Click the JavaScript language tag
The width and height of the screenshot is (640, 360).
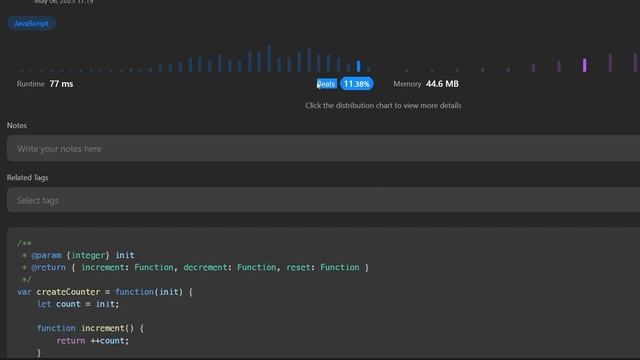click(x=31, y=23)
